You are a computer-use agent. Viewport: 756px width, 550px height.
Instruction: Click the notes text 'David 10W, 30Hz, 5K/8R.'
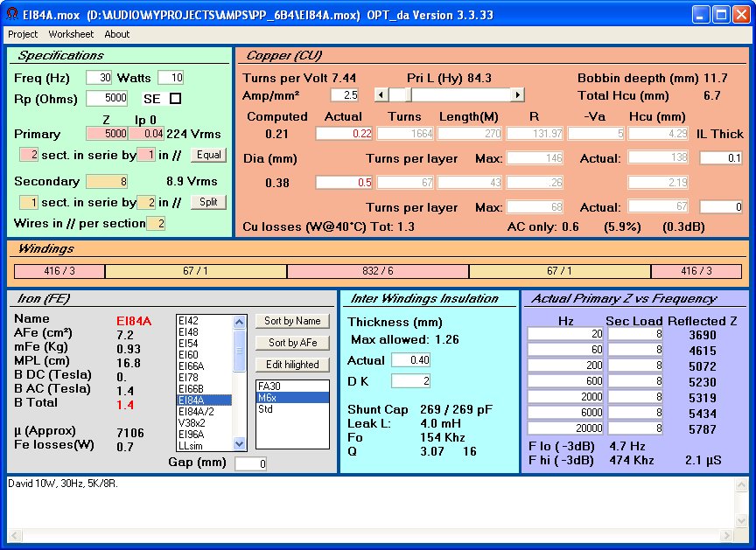click(63, 484)
